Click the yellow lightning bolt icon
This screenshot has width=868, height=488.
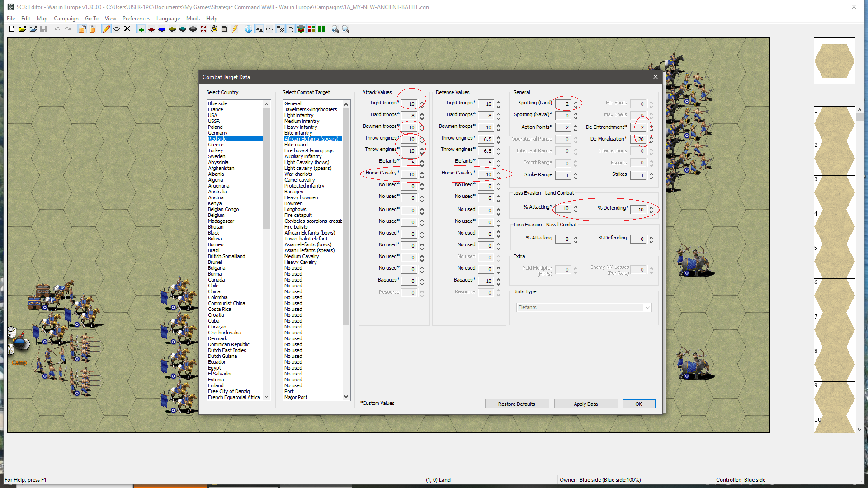coord(235,29)
